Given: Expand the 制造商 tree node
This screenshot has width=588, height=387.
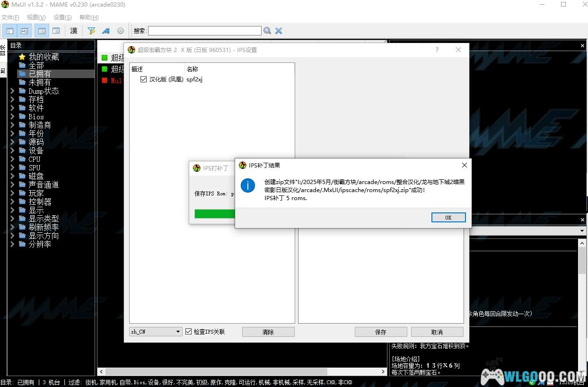Looking at the screenshot, I should [x=12, y=125].
